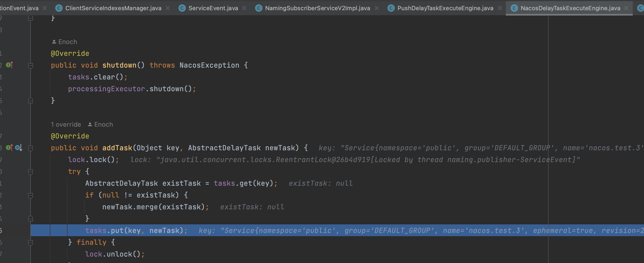
Task: Click tasks.get(key) call
Action: pyautogui.click(x=244, y=183)
